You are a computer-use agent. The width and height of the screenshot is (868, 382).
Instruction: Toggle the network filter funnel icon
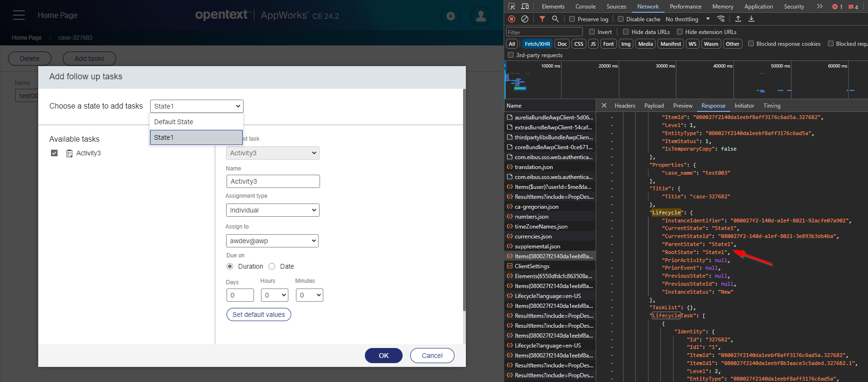tap(542, 19)
